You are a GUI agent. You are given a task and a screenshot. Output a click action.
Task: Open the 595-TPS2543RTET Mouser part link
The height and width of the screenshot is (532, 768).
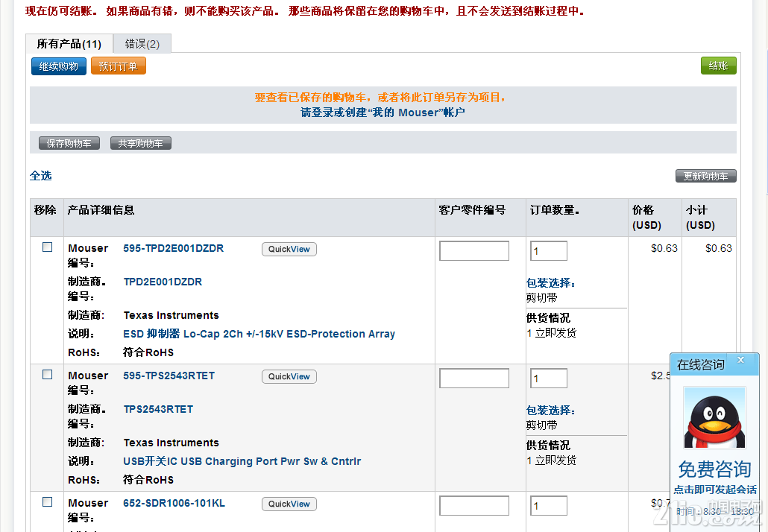(x=169, y=376)
